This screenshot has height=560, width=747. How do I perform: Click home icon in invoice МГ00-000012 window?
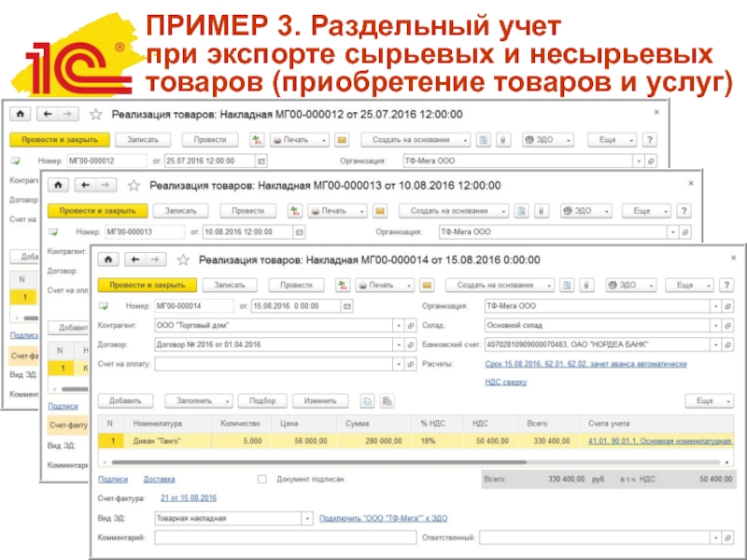coord(21,115)
